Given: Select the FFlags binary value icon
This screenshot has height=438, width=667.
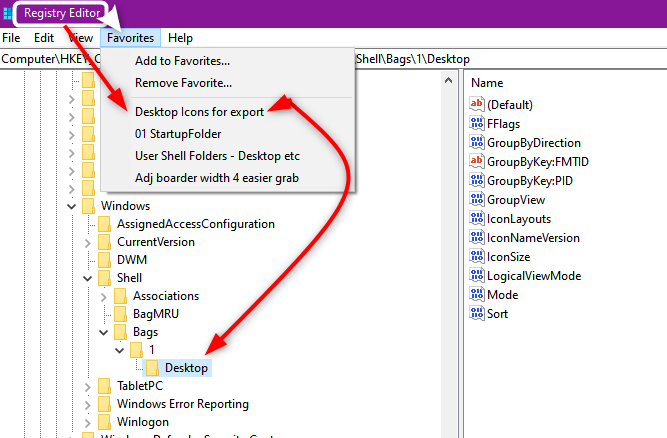Looking at the screenshot, I should (477, 123).
